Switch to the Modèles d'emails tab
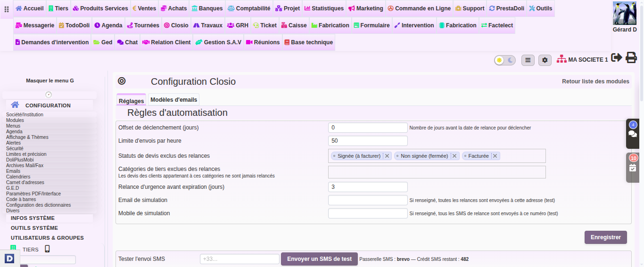 tap(174, 100)
